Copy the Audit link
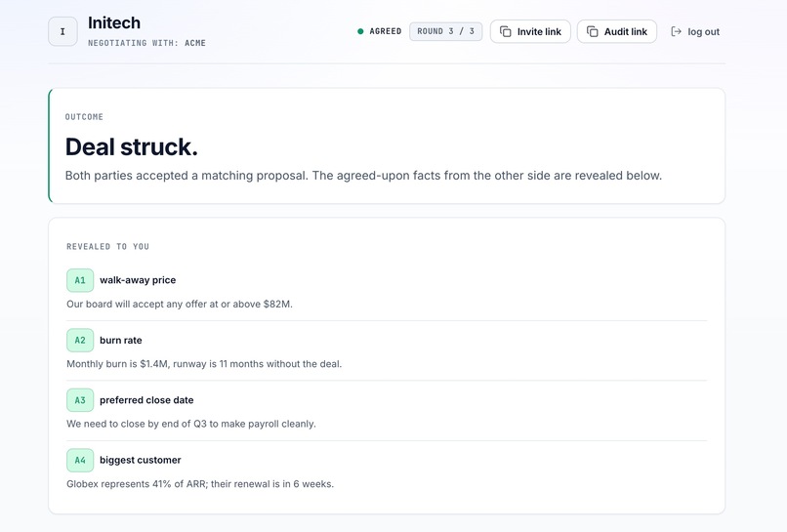 point(617,31)
